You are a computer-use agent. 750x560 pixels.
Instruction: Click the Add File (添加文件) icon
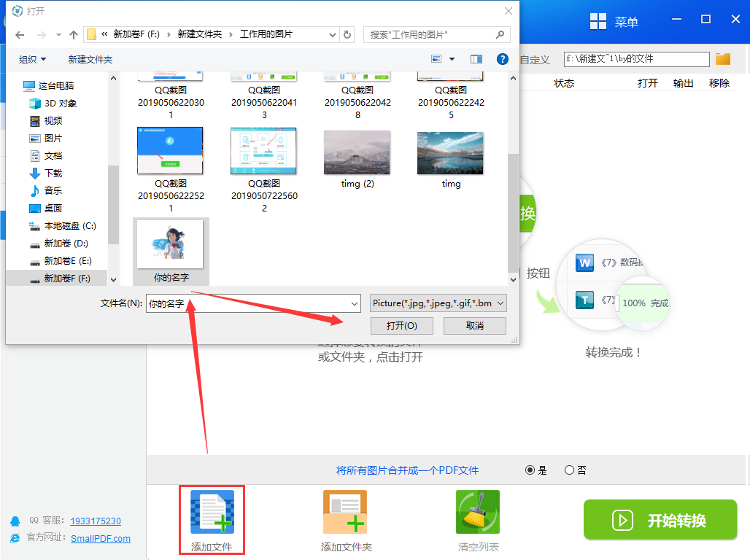pyautogui.click(x=212, y=512)
